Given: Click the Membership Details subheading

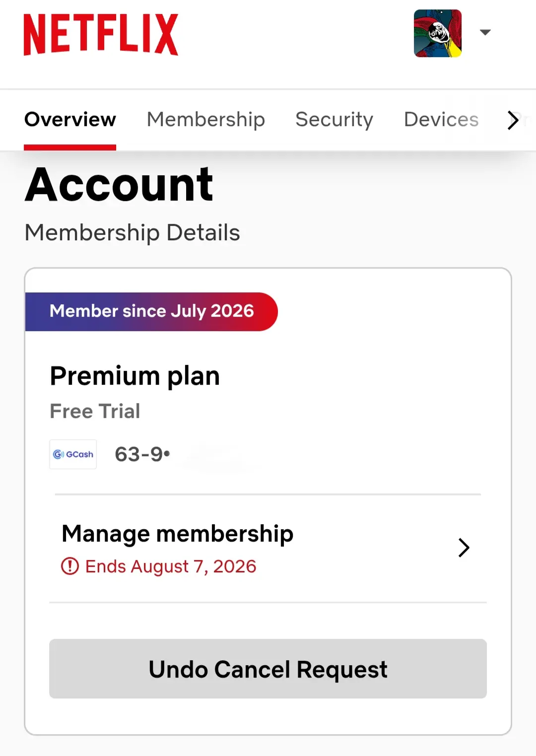Looking at the screenshot, I should [133, 233].
